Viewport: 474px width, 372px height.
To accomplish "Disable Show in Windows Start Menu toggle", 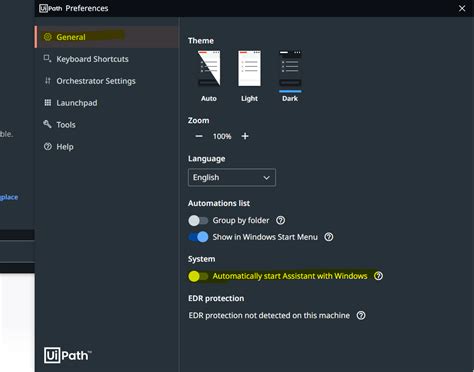I will pos(198,237).
